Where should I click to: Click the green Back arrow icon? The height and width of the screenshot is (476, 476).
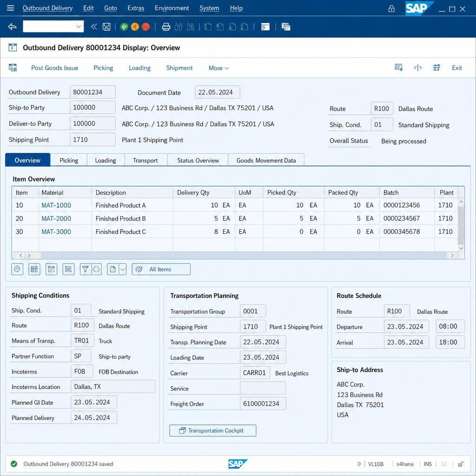point(124,27)
